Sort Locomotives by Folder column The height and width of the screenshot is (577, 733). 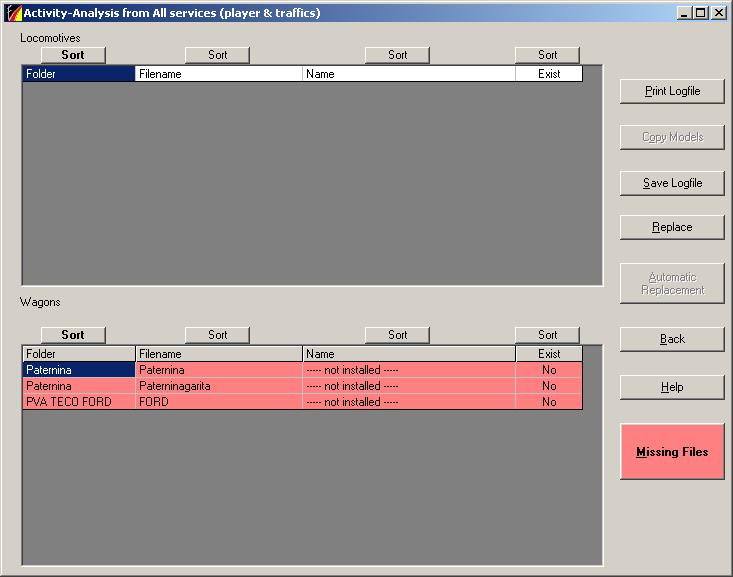[73, 55]
